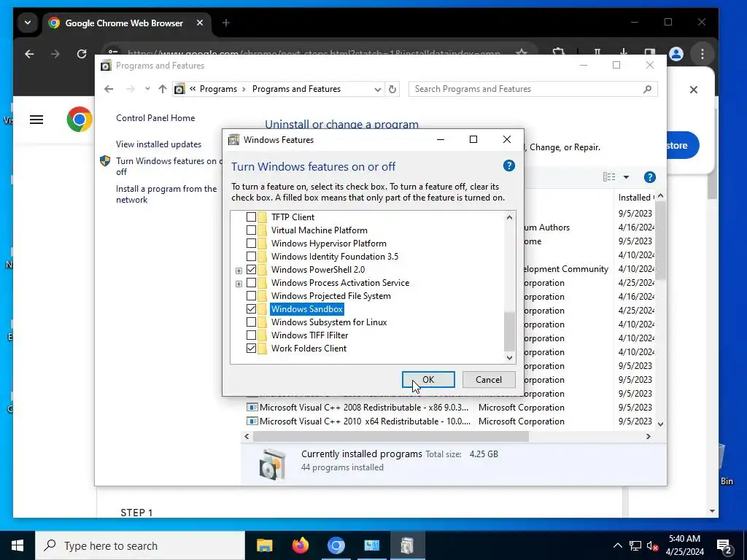Open help in Programs and Features window
This screenshot has height=560, width=747.
649,177
